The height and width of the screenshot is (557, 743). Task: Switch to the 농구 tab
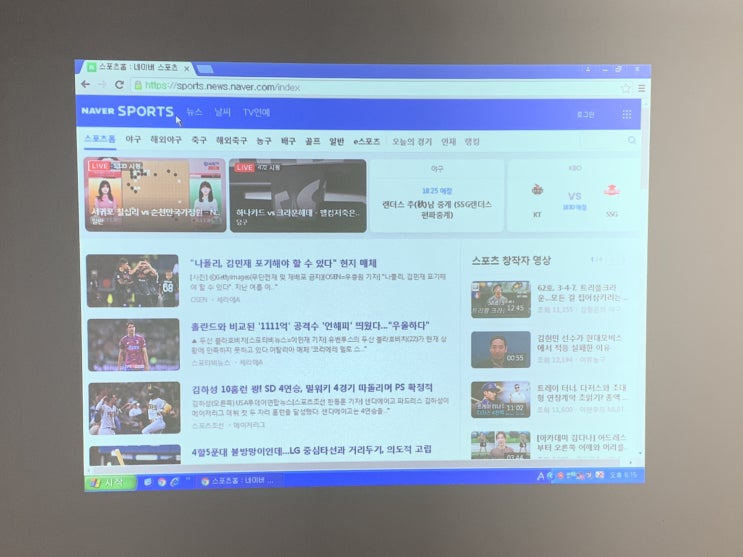click(264, 141)
